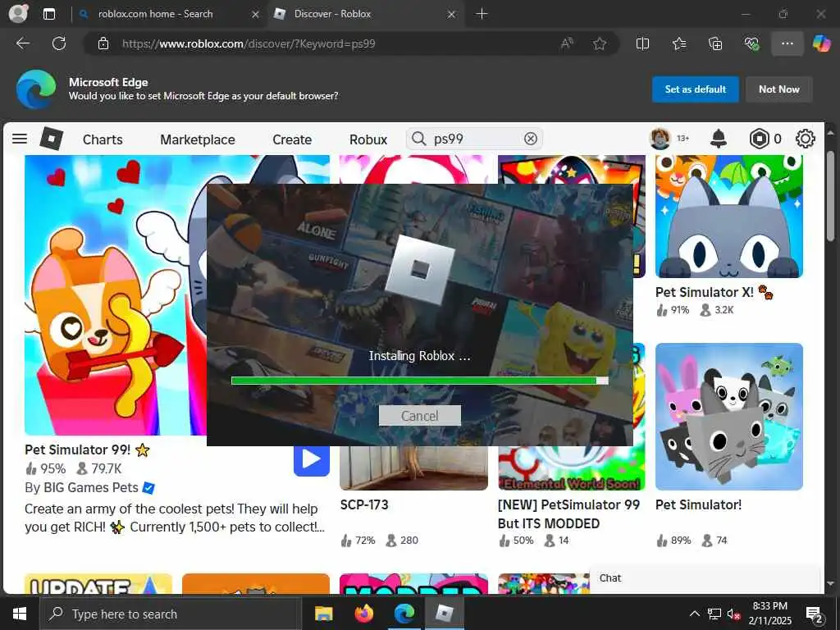Open PetSimulator 99 But ITS MODDED title
840x630 pixels.
[x=569, y=514]
